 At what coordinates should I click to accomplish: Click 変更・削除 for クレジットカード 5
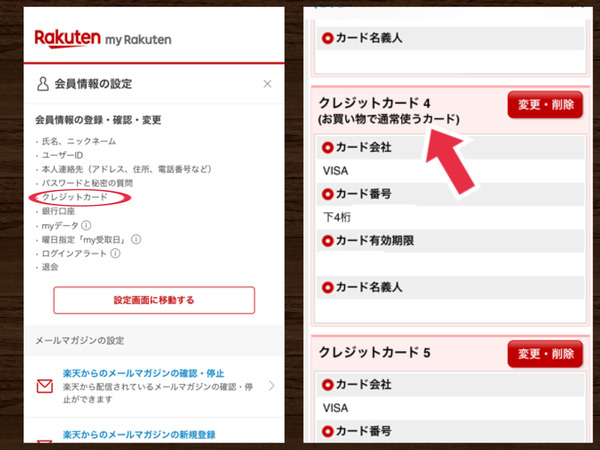coord(545,354)
